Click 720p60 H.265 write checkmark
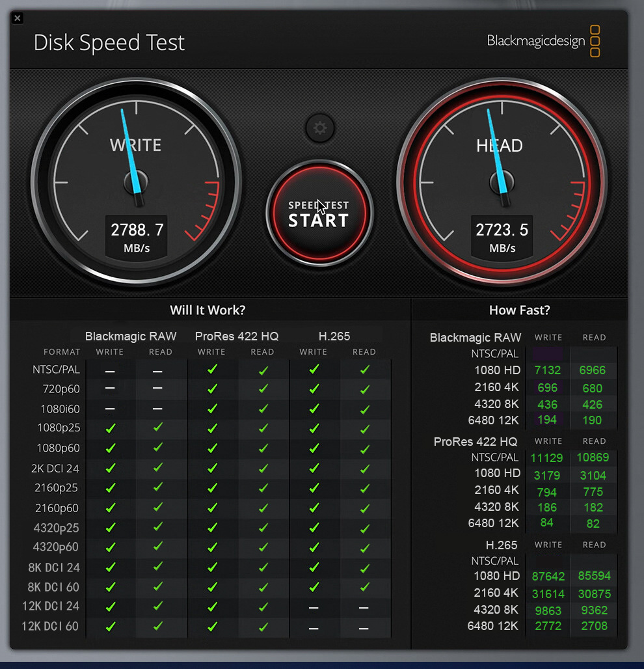644x669 pixels. pyautogui.click(x=314, y=389)
